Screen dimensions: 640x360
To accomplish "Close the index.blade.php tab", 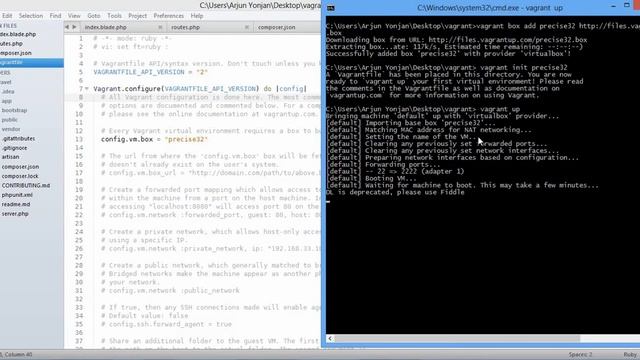I will [160, 27].
